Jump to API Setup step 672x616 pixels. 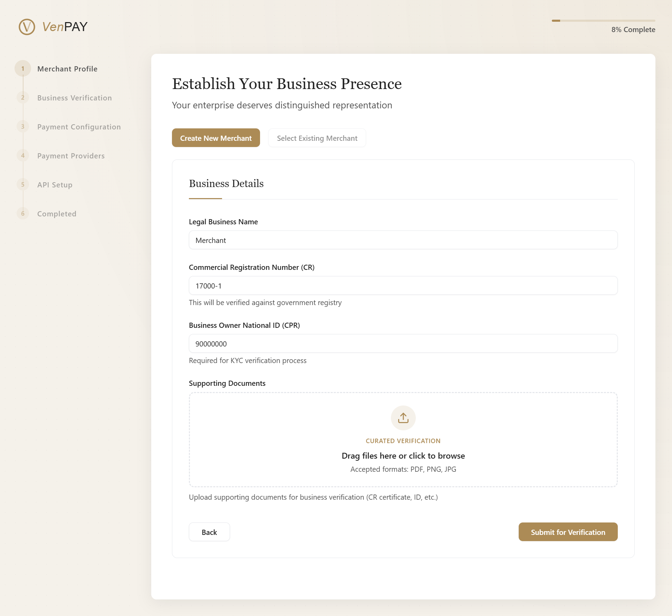55,185
